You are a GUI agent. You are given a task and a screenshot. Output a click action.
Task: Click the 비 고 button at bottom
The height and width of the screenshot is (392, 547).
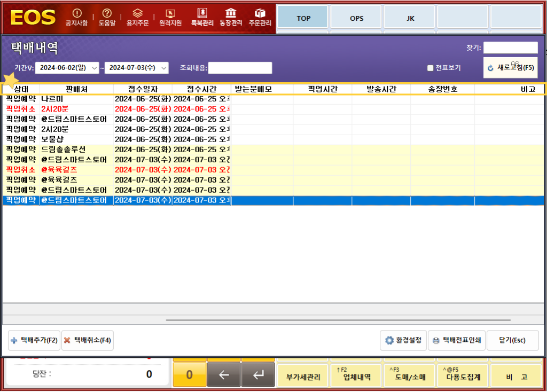(517, 375)
